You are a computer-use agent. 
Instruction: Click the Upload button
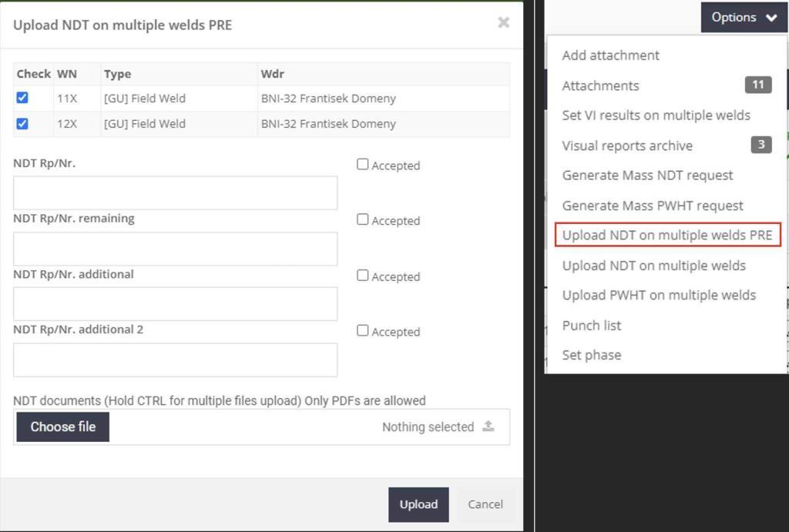coord(418,504)
